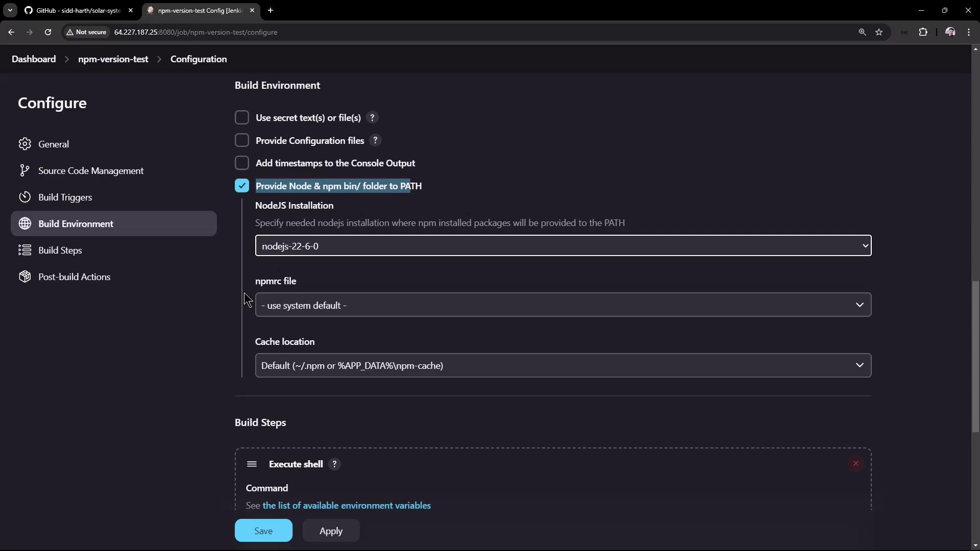980x551 pixels.
Task: Open help for Provide Configuration files
Action: coord(375,140)
